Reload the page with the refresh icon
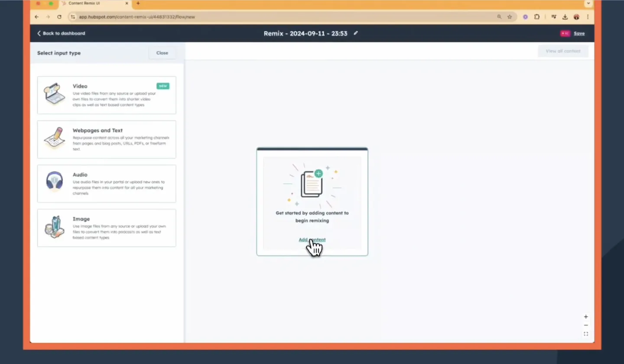 pos(59,17)
